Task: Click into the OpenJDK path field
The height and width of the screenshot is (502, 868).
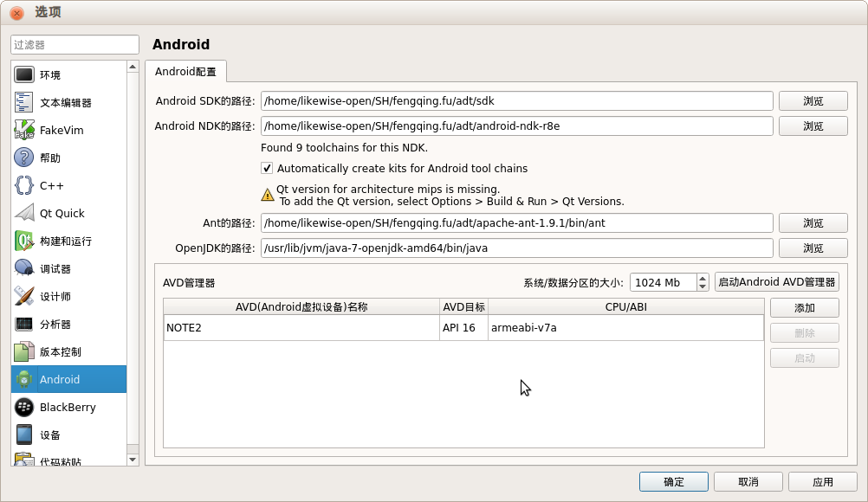Action: (517, 248)
